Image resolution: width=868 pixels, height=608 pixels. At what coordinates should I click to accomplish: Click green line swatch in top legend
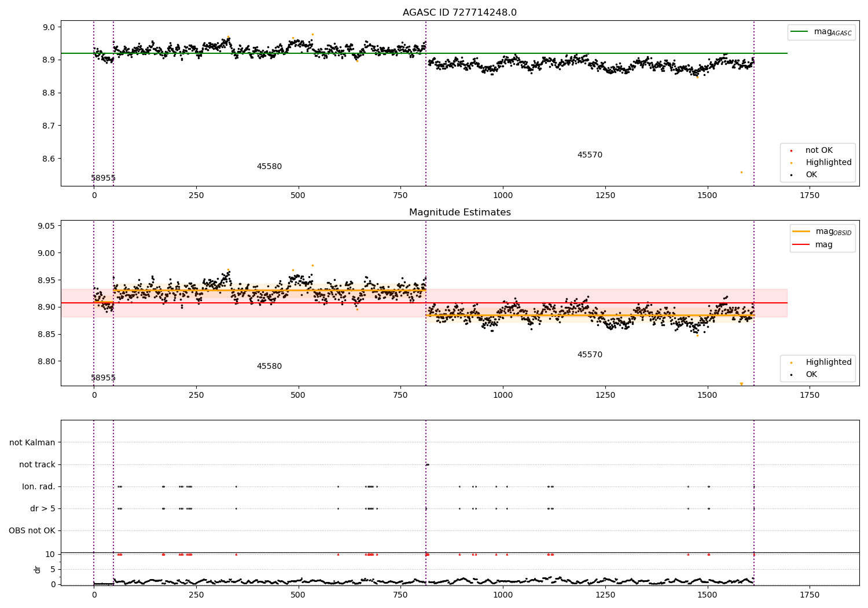(800, 32)
